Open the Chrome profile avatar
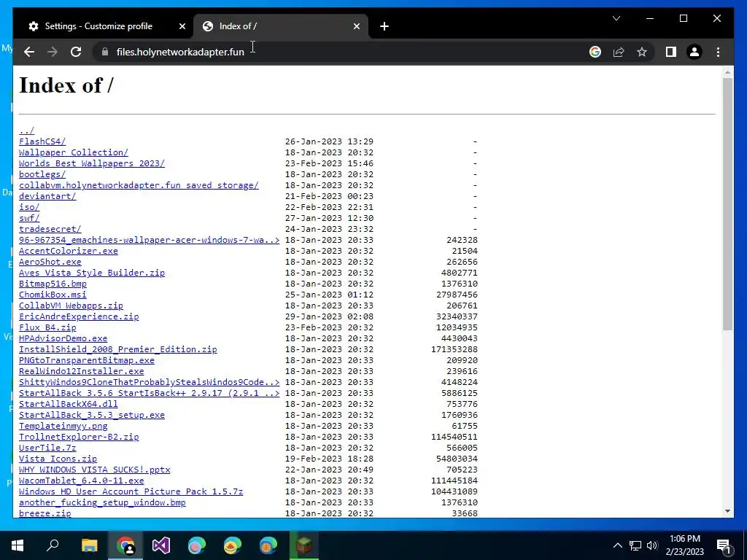This screenshot has width=747, height=560. pos(694,52)
